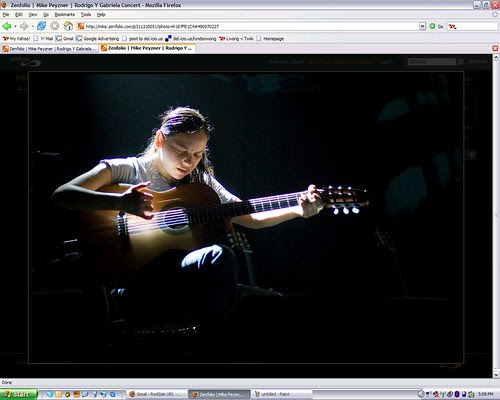Open the Back button history dropdown arrow
The image size is (500, 400).
point(15,26)
